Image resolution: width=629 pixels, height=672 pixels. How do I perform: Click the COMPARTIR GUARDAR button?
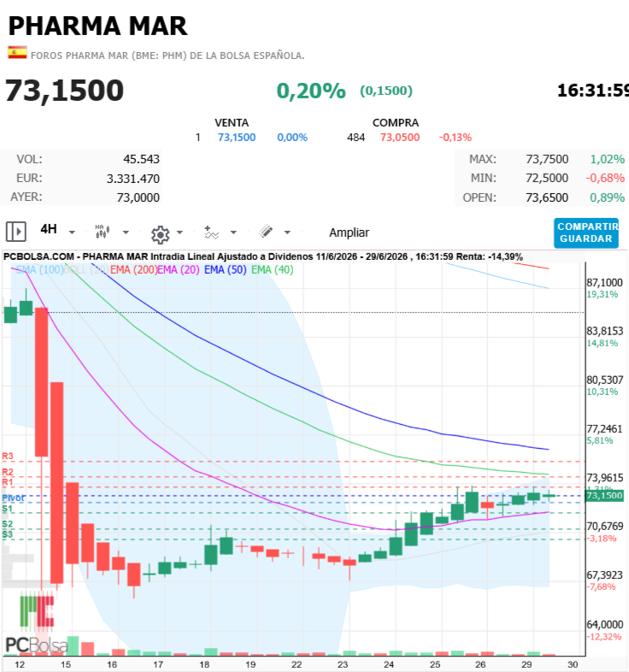click(585, 233)
